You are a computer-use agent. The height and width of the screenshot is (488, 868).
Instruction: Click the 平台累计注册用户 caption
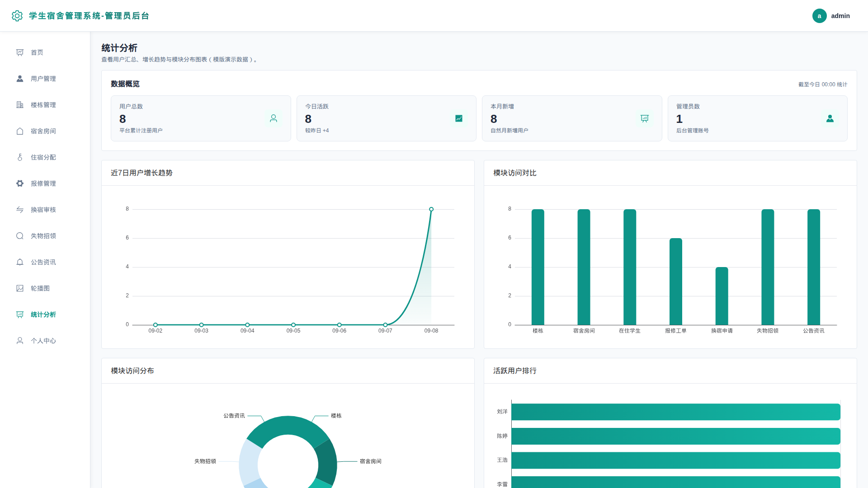click(x=141, y=131)
